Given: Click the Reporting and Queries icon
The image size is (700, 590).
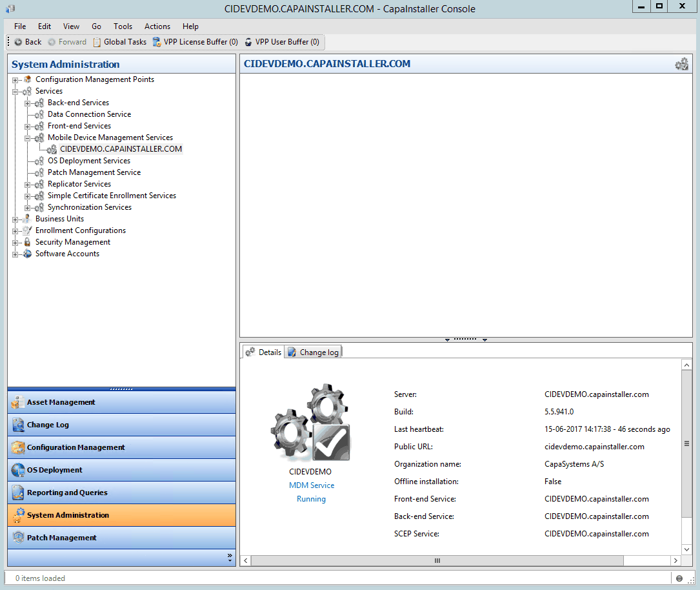Looking at the screenshot, I should [x=18, y=493].
